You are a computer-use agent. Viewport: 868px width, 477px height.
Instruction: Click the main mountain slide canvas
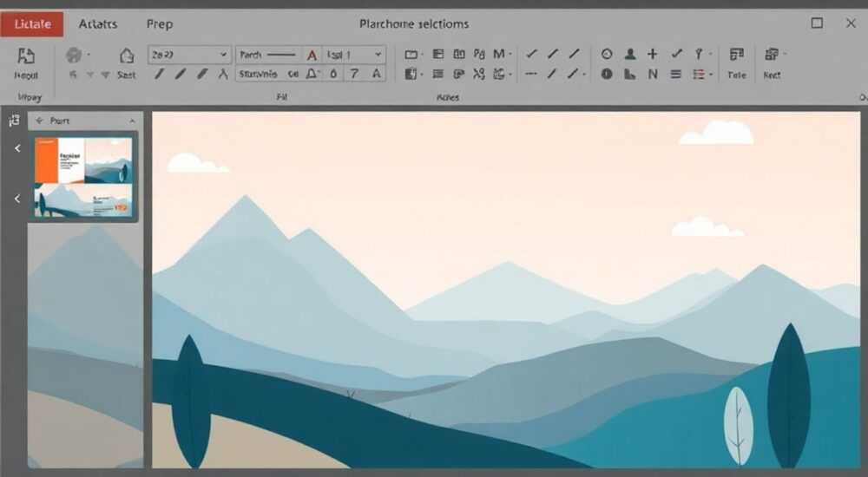click(506, 290)
